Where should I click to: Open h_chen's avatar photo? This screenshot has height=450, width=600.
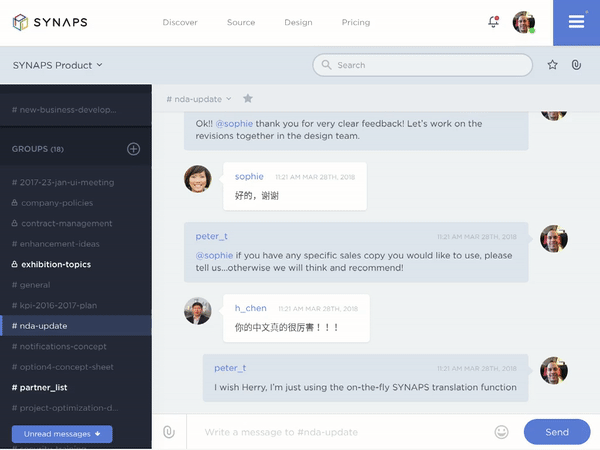click(x=198, y=311)
